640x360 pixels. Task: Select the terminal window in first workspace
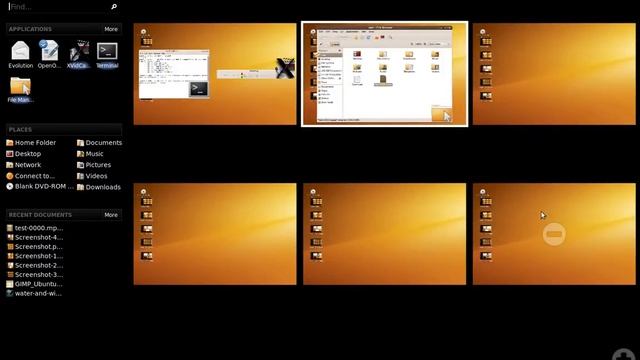tap(174, 74)
